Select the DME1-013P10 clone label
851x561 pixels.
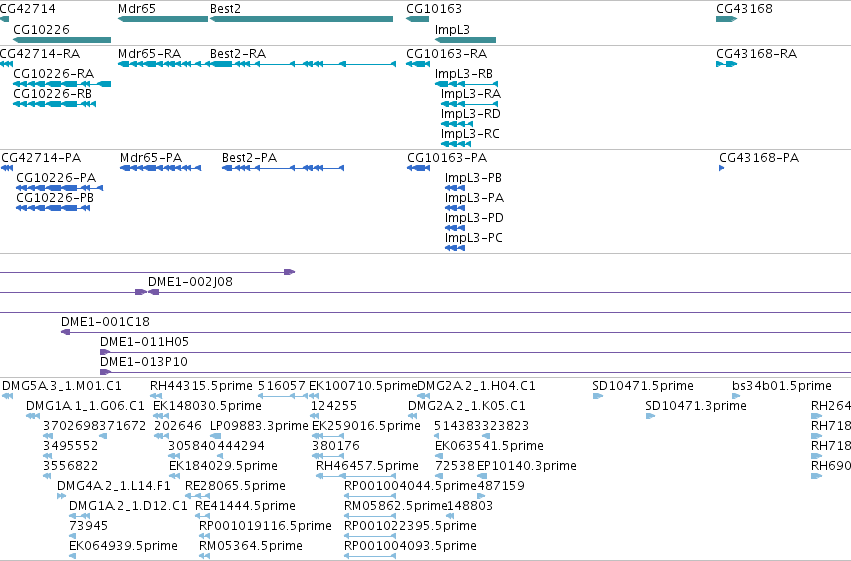point(144,362)
